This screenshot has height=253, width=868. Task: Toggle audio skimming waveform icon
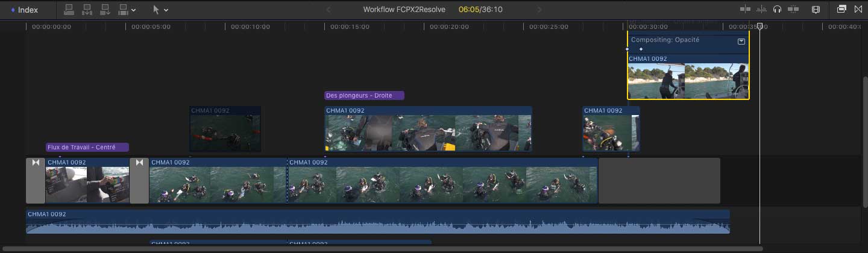(762, 10)
